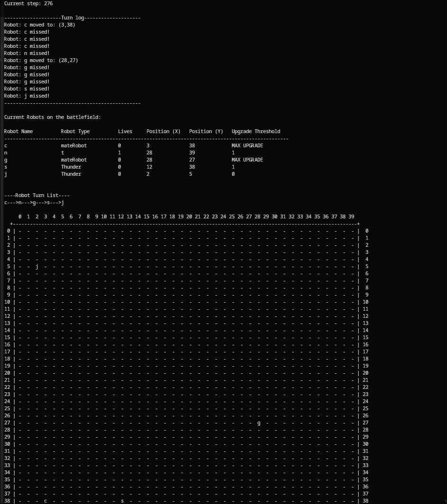Click the turn order 'c--->n--->g--->s--->j' line
447x504 pixels.
(34, 202)
